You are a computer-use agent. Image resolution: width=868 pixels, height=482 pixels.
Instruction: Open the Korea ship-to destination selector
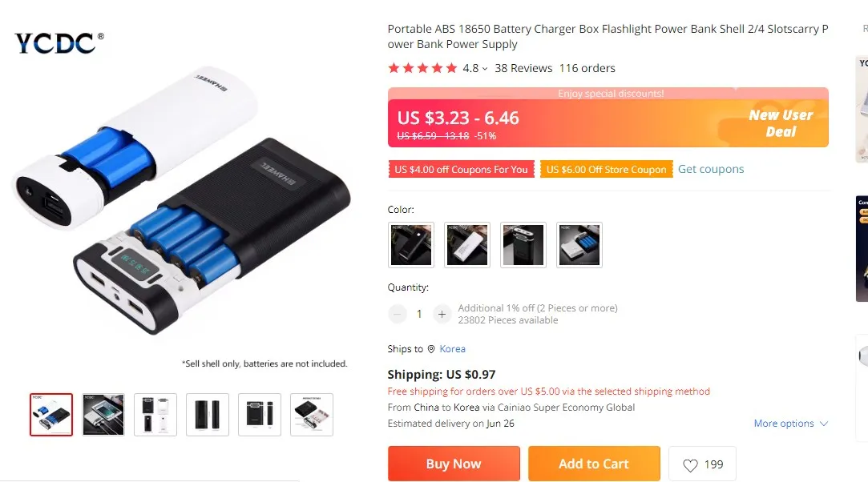click(452, 349)
